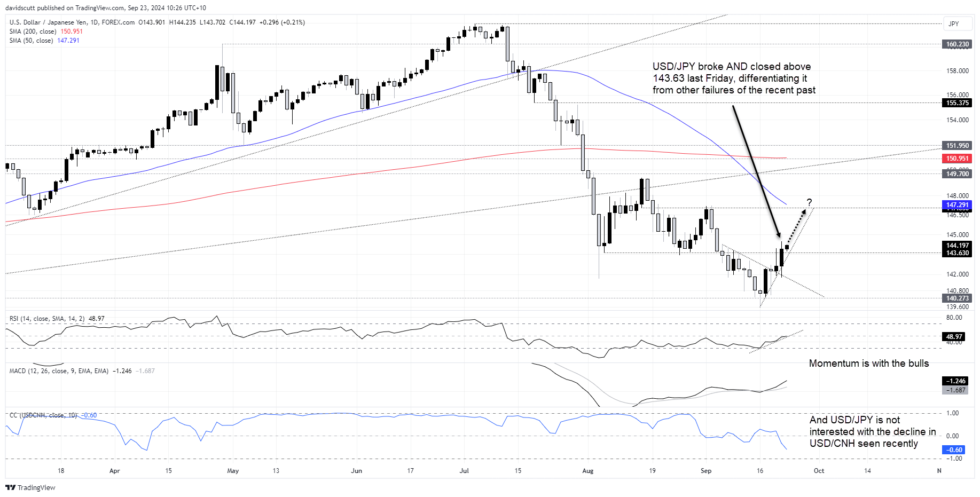Click the 145.000 price scale value
The image size is (980, 497).
958,235
